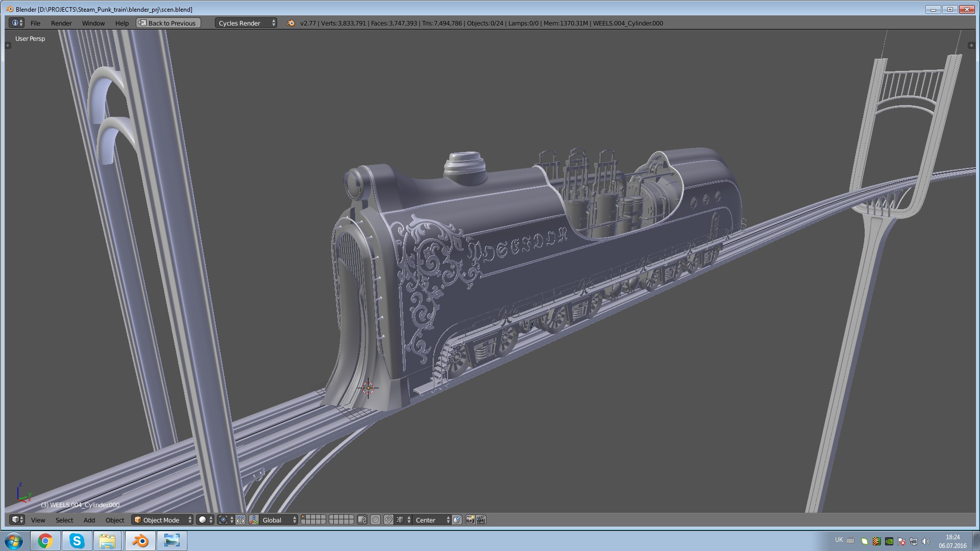Click the Cycles Render engine dropdown
Screen dimensions: 980x551
244,22
